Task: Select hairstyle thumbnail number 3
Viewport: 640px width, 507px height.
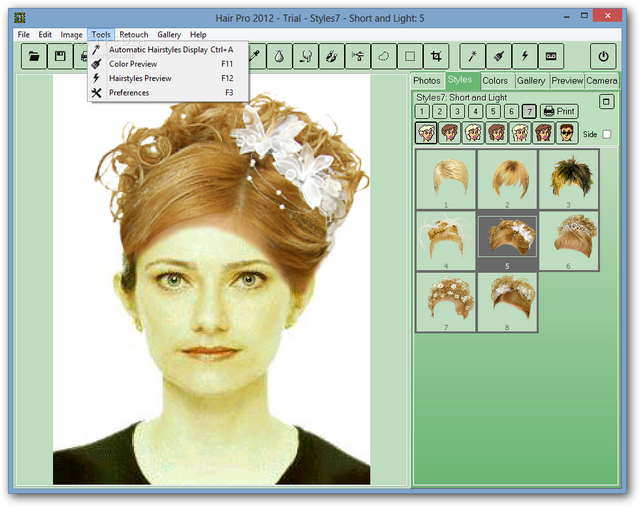Action: point(568,179)
